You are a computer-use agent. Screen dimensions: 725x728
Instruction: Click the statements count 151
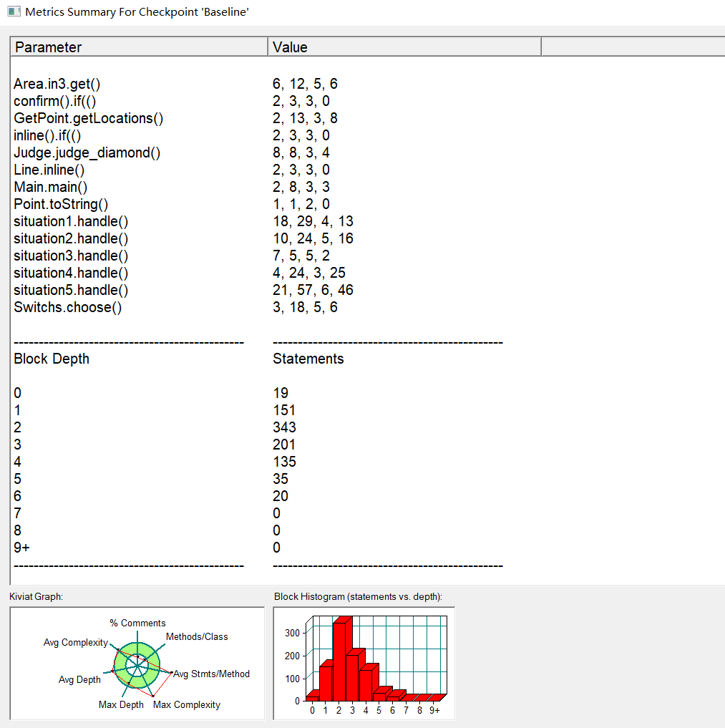coord(284,410)
